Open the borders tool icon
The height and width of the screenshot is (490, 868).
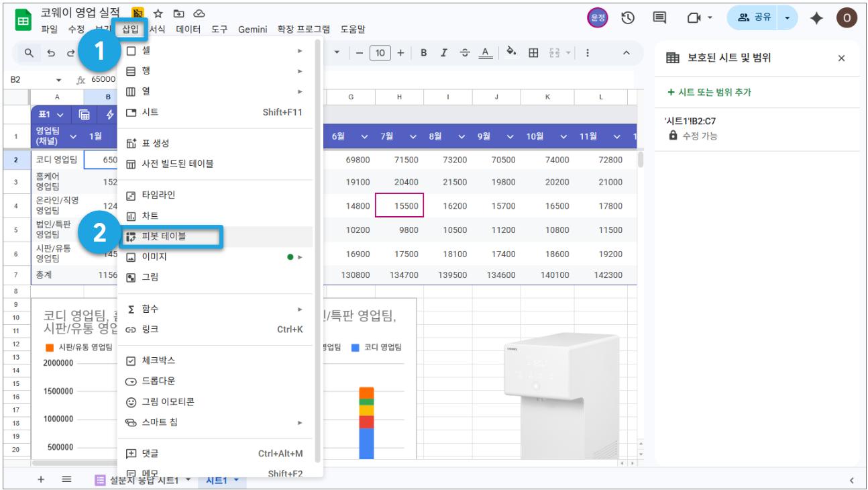533,53
